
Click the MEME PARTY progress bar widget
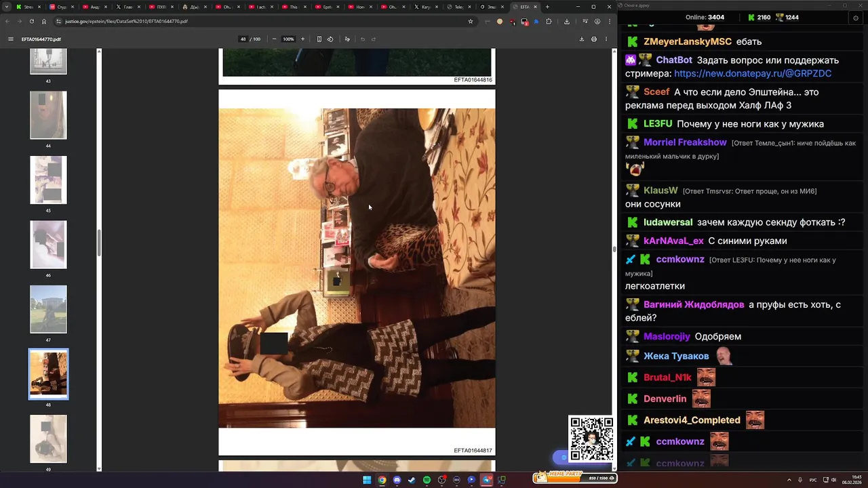coord(575,476)
